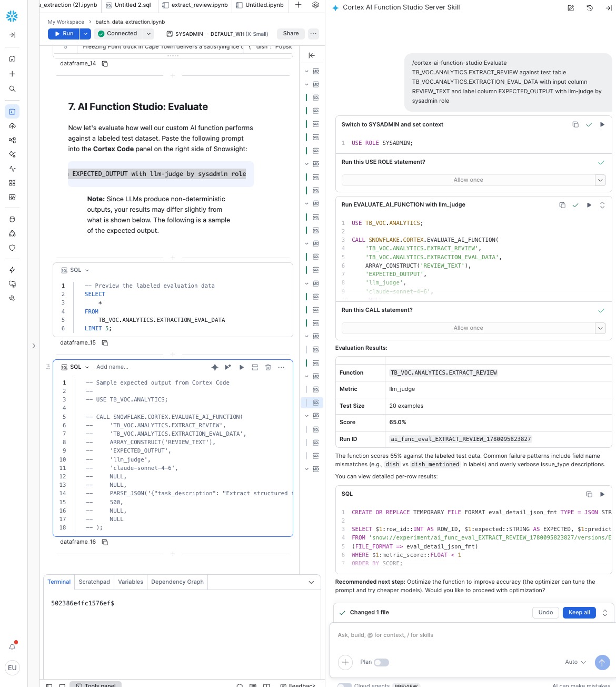This screenshot has height=687, width=616.
Task: Click Allow once for CALL statement
Action: click(468, 328)
